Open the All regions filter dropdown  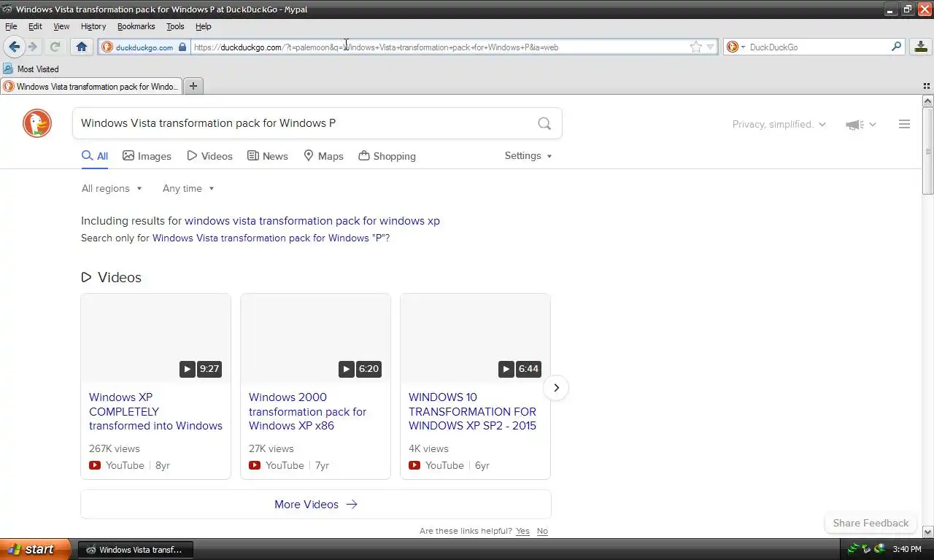pos(112,188)
